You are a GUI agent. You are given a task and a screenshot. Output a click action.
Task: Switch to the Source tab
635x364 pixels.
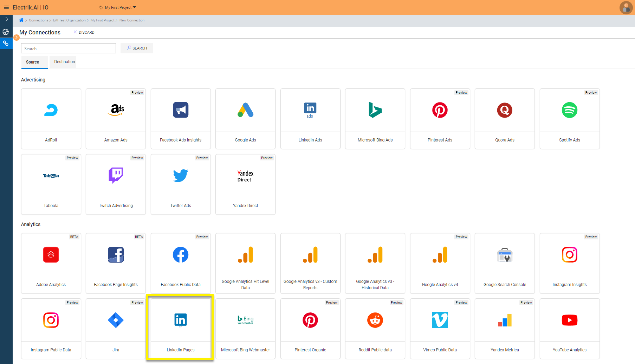[x=34, y=62]
